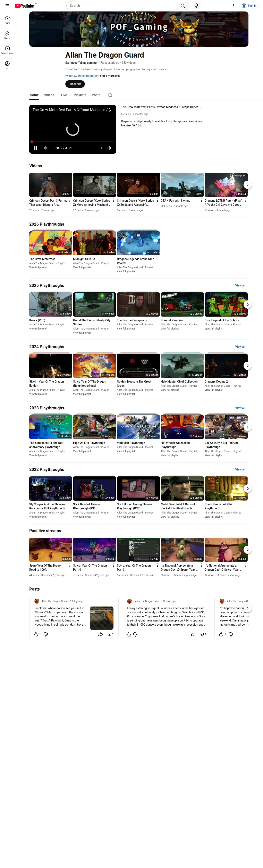
Task: Open Shorts in the left sidebar
Action: click(x=7, y=35)
